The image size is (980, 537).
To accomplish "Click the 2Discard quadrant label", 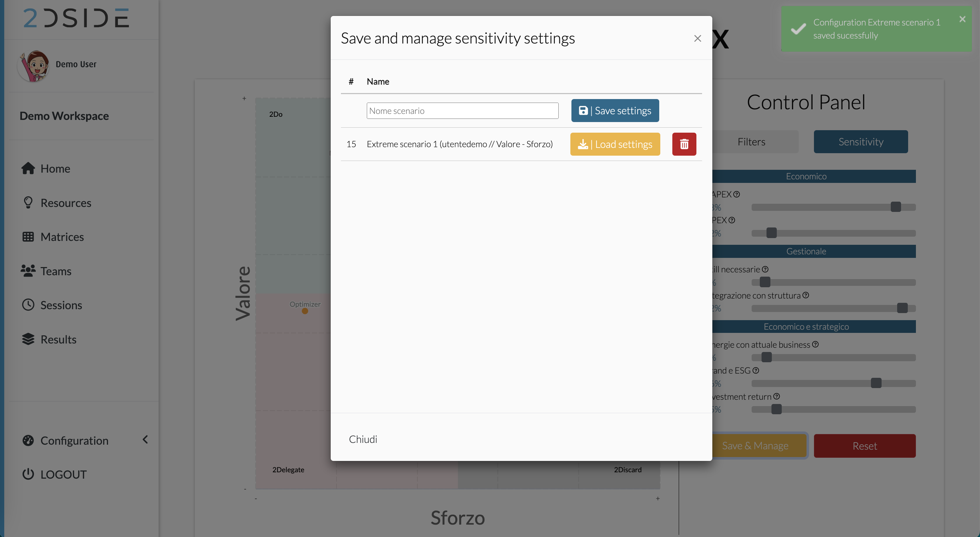I will click(x=627, y=469).
